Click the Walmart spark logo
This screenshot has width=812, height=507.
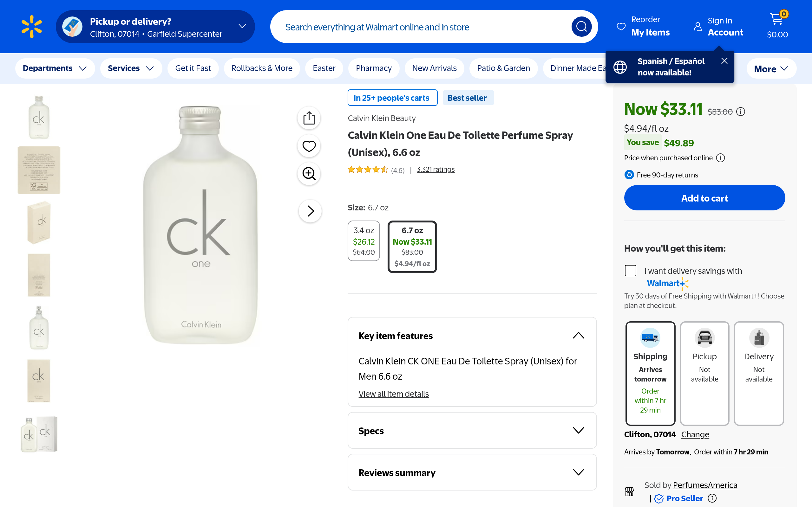click(31, 27)
